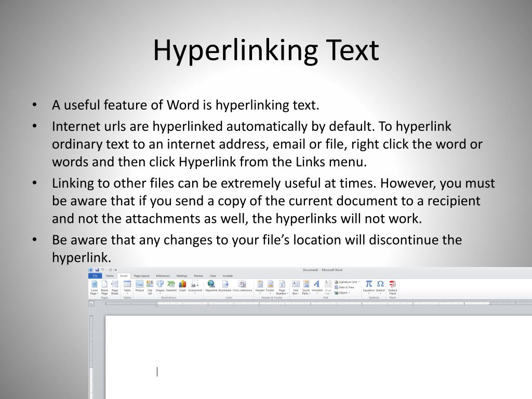Insert WordArt text
This screenshot has height=399, width=532.
tap(317, 287)
